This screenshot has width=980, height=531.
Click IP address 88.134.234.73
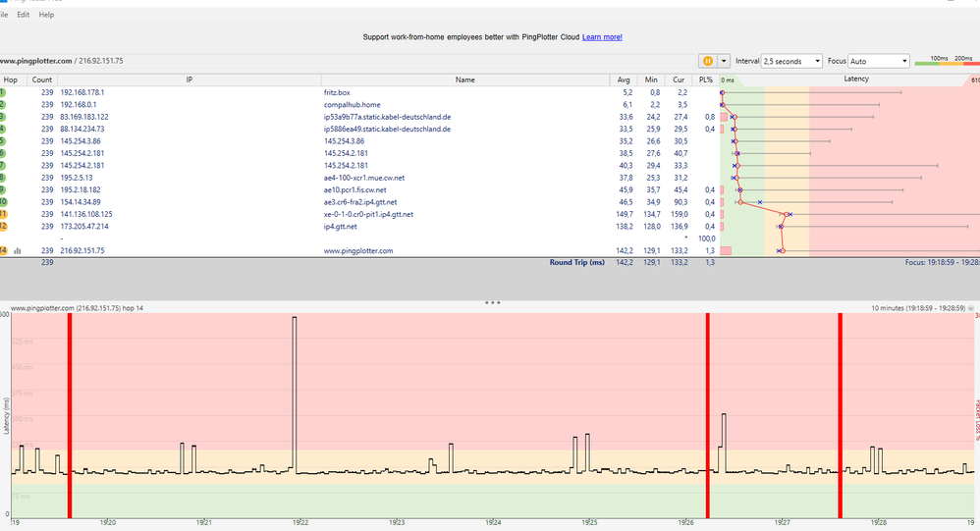coord(82,130)
